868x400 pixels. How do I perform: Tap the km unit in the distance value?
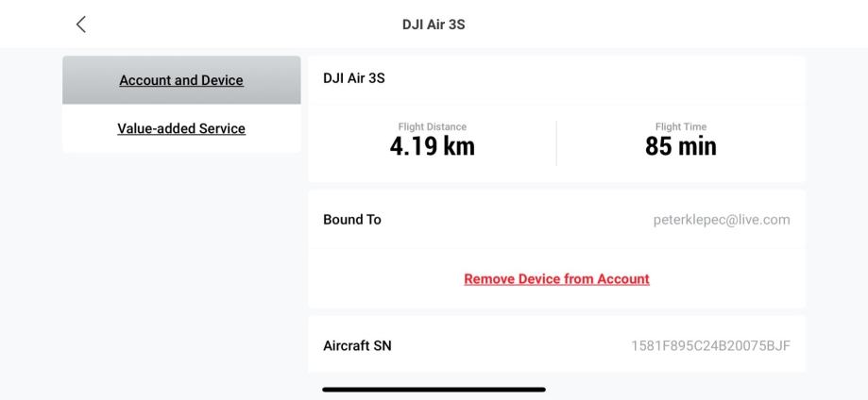coord(457,146)
